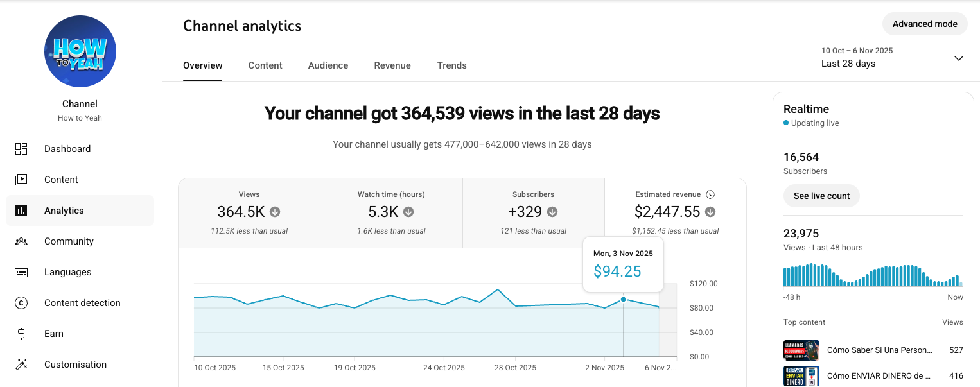The width and height of the screenshot is (980, 387).
Task: Click the See live count button
Action: (x=821, y=196)
